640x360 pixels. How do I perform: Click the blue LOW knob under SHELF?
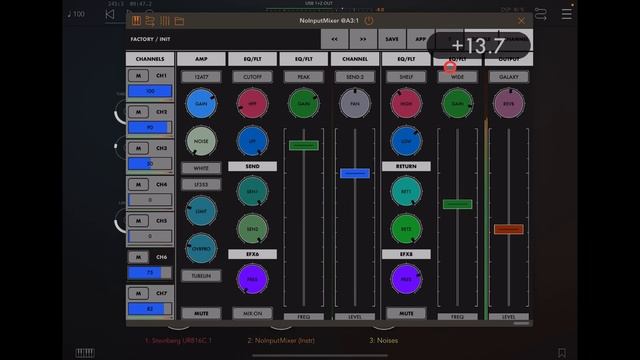(x=406, y=141)
